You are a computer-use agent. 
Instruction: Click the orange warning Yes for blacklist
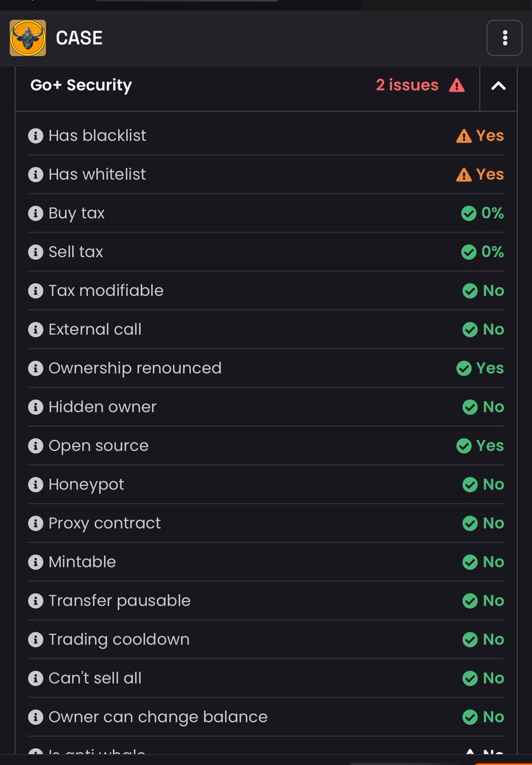(480, 136)
